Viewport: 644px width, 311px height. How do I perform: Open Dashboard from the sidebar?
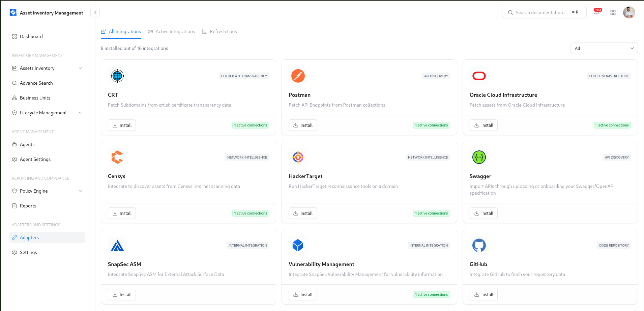[47, 36]
